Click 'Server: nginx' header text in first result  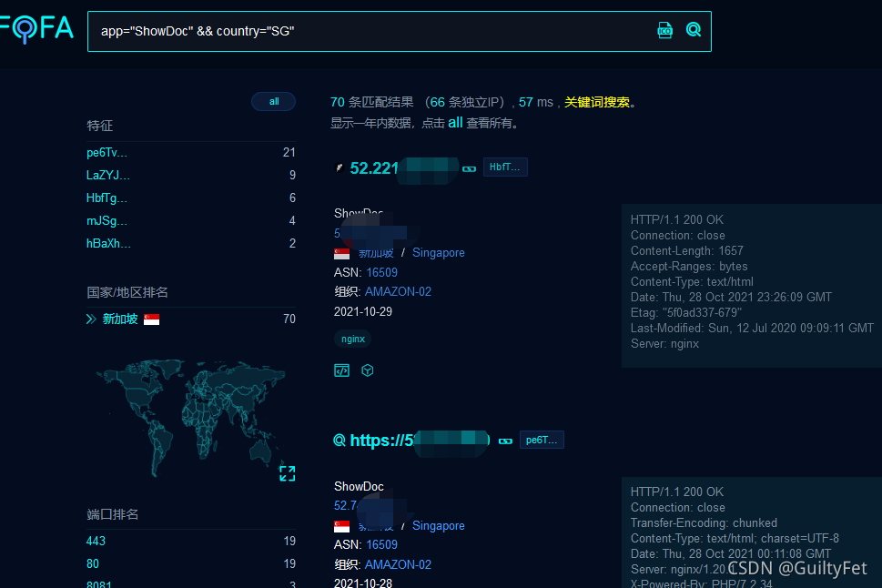click(664, 344)
